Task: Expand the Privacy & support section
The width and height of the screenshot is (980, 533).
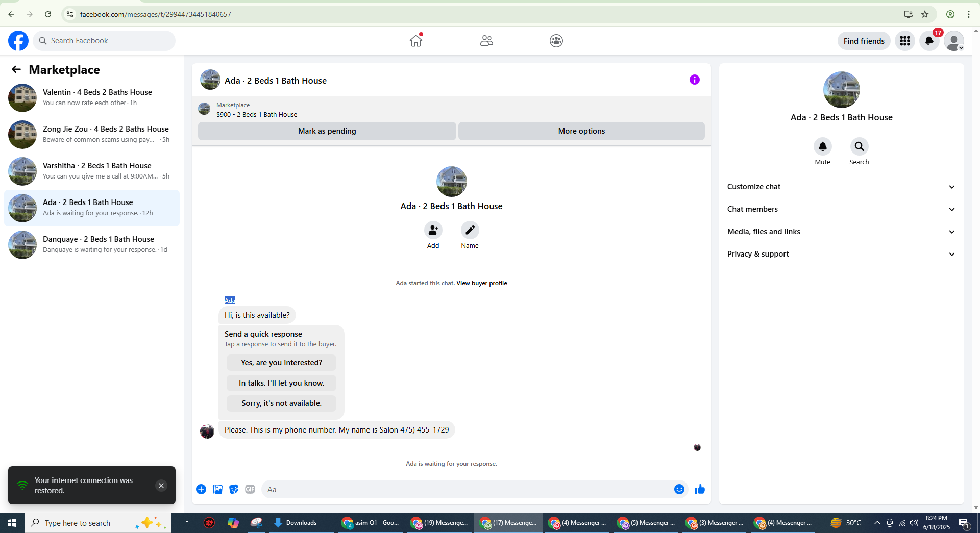Action: [x=841, y=254]
